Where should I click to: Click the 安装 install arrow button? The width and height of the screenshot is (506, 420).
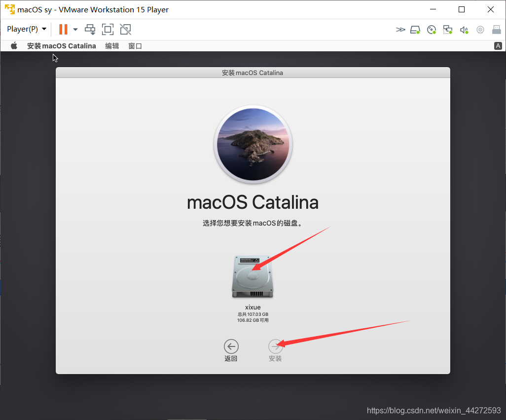(x=275, y=346)
